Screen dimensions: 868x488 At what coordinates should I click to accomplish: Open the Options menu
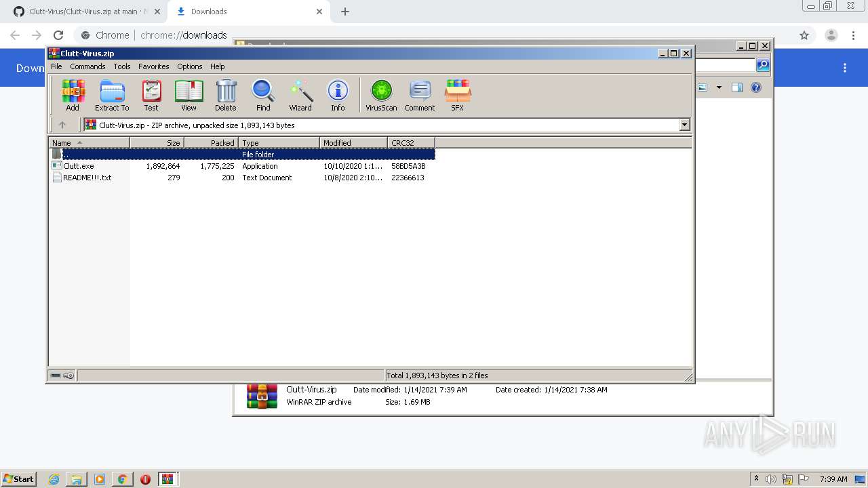[190, 66]
